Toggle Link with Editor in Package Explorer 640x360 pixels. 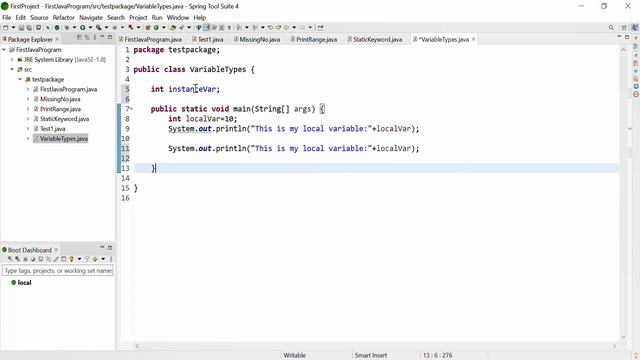(87, 38)
